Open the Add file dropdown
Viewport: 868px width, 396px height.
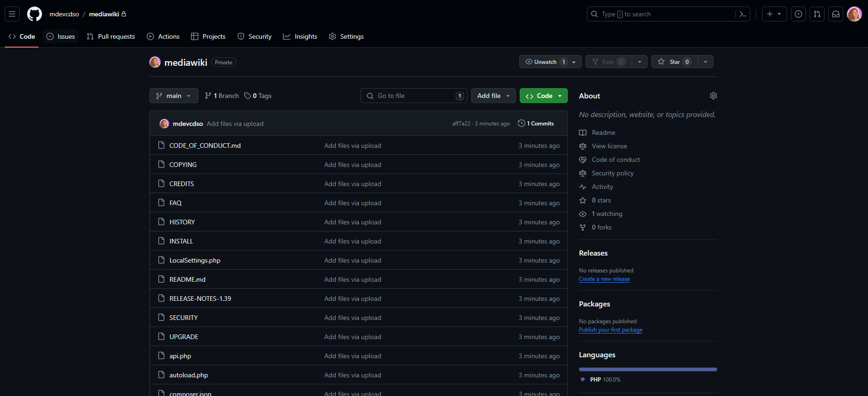494,96
